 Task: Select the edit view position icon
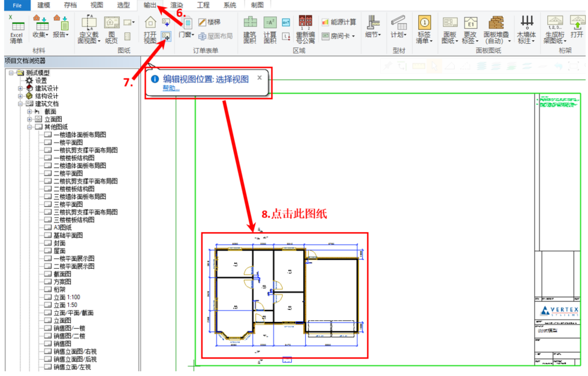pos(166,37)
